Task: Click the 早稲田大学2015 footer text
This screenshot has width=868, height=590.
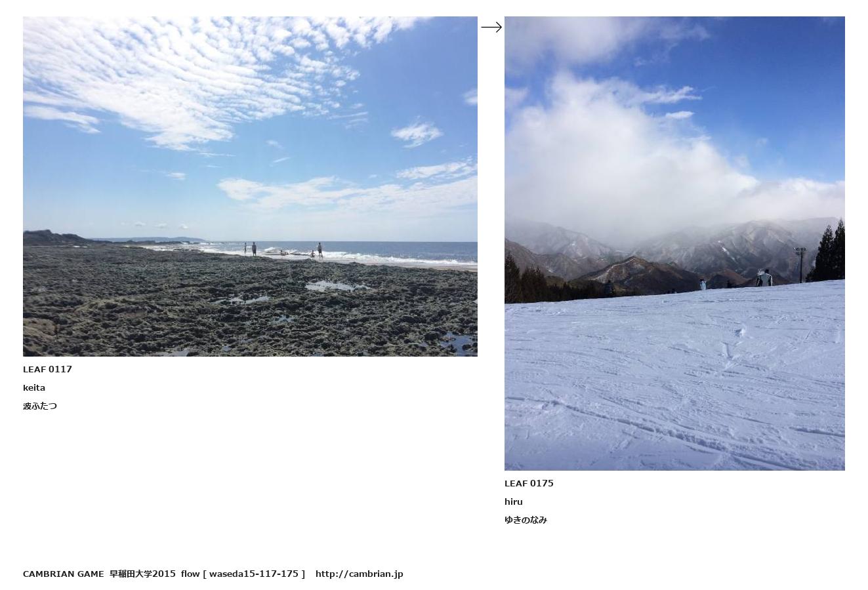Action: pyautogui.click(x=142, y=574)
